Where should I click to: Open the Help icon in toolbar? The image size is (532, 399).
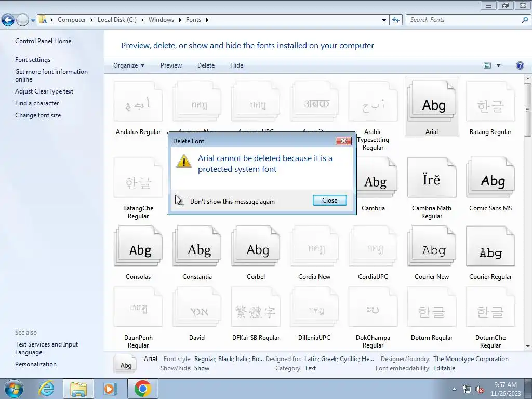coord(520,65)
